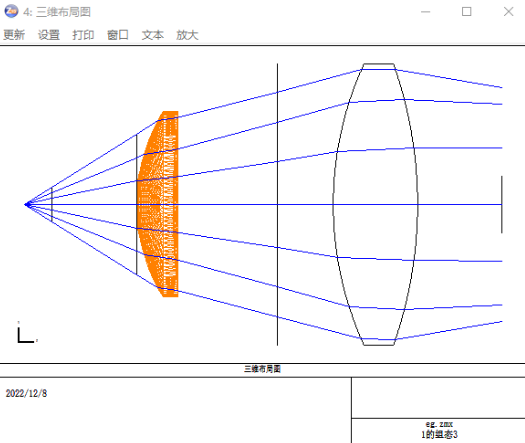Maximize the 三维布局图 window
The image size is (525, 443).
[x=467, y=12]
